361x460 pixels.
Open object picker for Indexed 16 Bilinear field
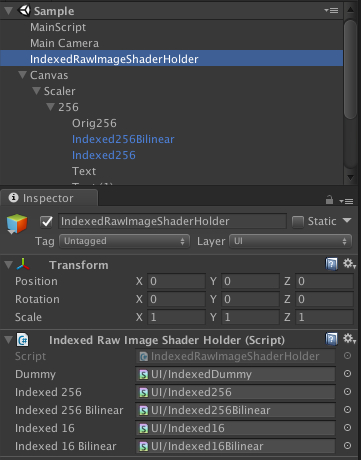(347, 446)
